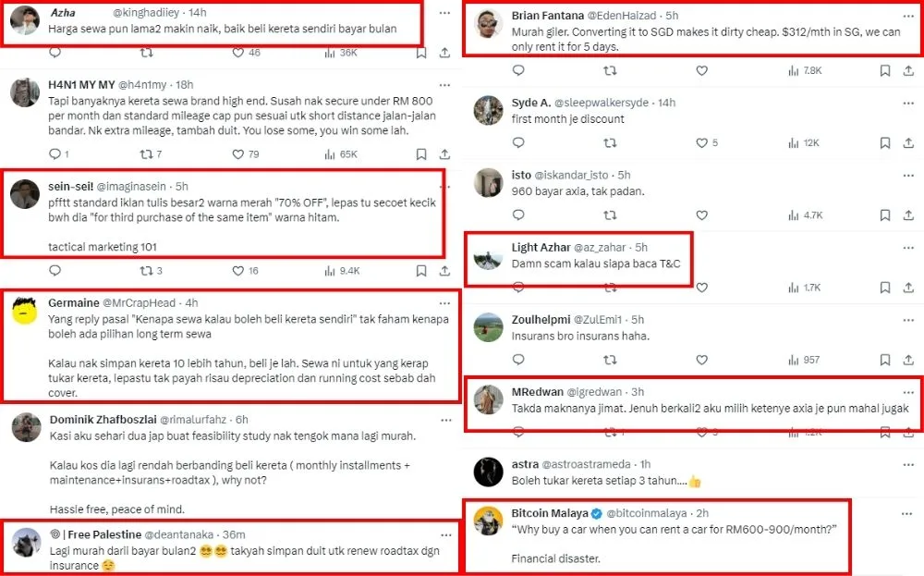The height and width of the screenshot is (576, 924).
Task: Open Free Palestine user's avatar
Action: tap(25, 545)
